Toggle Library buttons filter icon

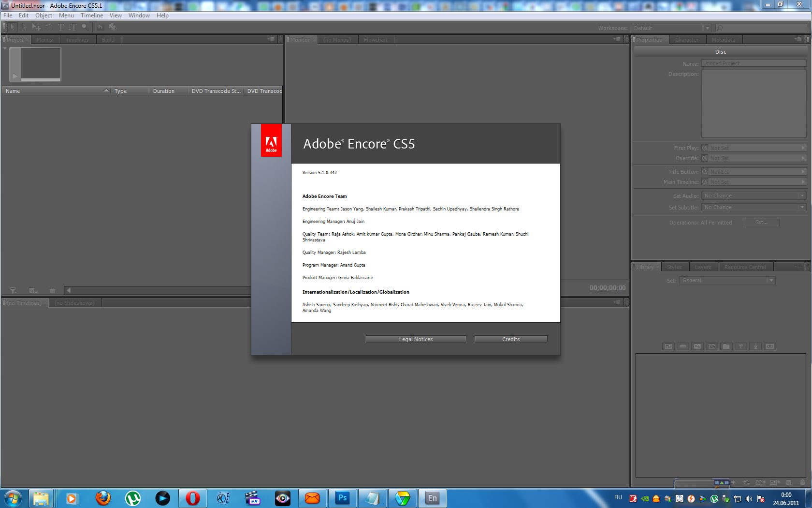pos(683,346)
